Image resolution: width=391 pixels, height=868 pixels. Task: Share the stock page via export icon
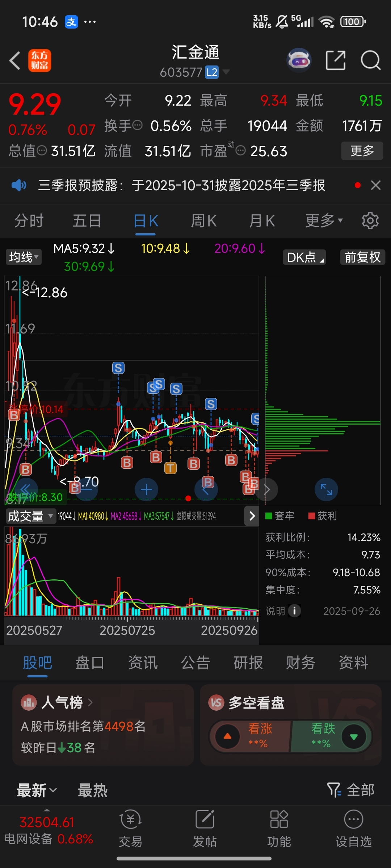click(x=336, y=60)
